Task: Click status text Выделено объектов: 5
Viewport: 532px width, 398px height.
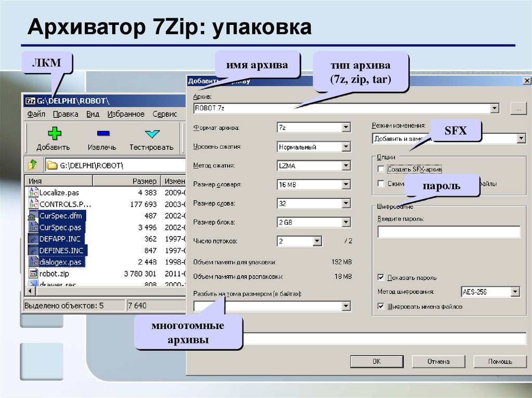Action: point(64,306)
